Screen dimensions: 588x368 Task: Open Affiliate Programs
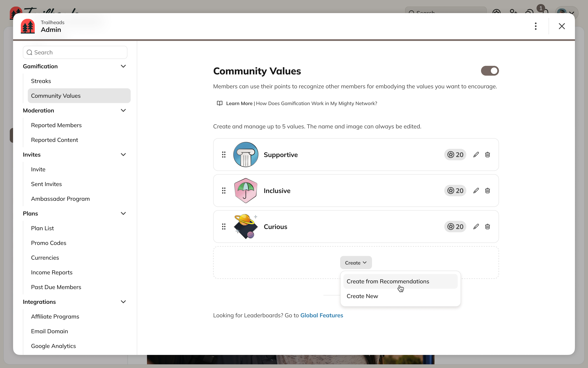79,317
